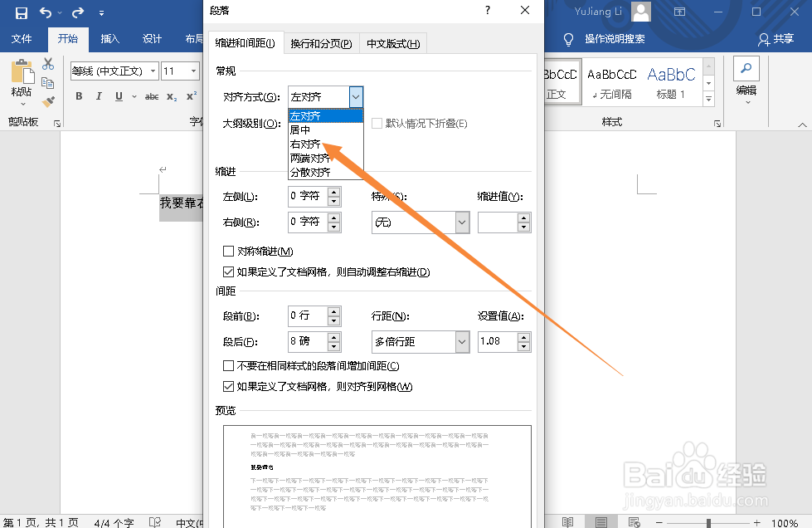Open the styles (样式) pane launcher

(717, 124)
